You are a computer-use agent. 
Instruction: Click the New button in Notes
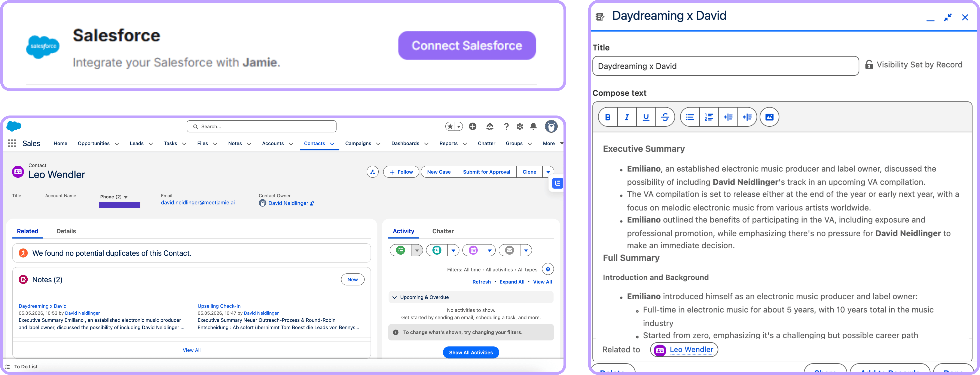(353, 280)
